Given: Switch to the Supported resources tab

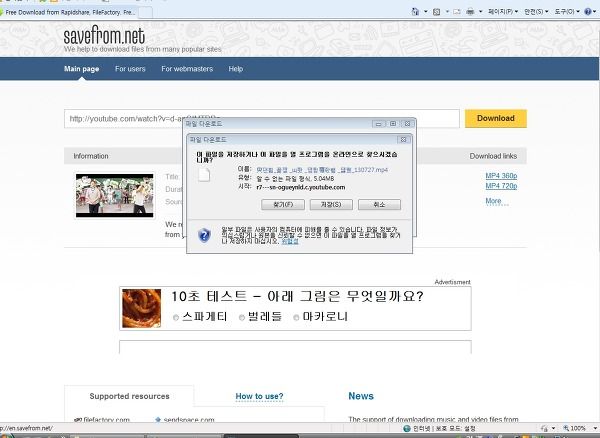Looking at the screenshot, I should click(x=129, y=396).
